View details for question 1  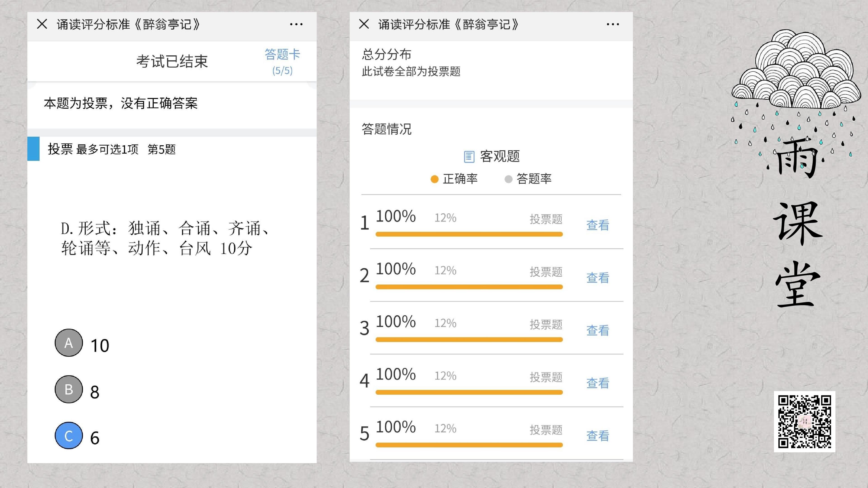[x=598, y=225]
